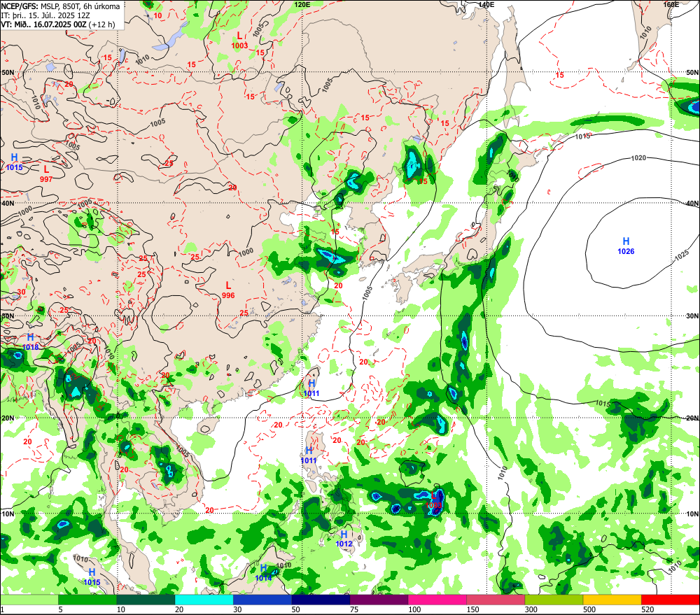This screenshot has height=615, width=700.
Task: Pick the navy 50–75 mm legend swatch
Action: tap(321, 600)
